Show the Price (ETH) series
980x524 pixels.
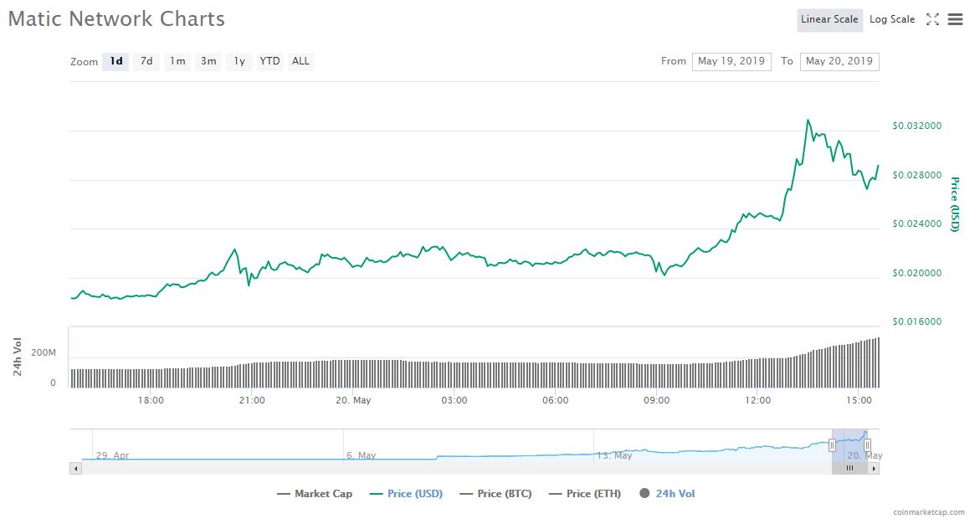pos(585,494)
